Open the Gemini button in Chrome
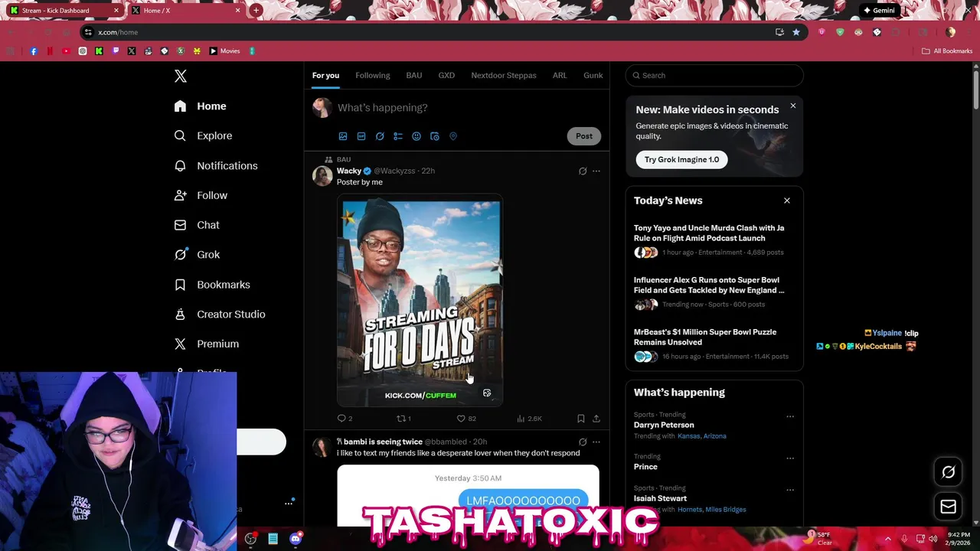The image size is (980, 551). point(879,11)
